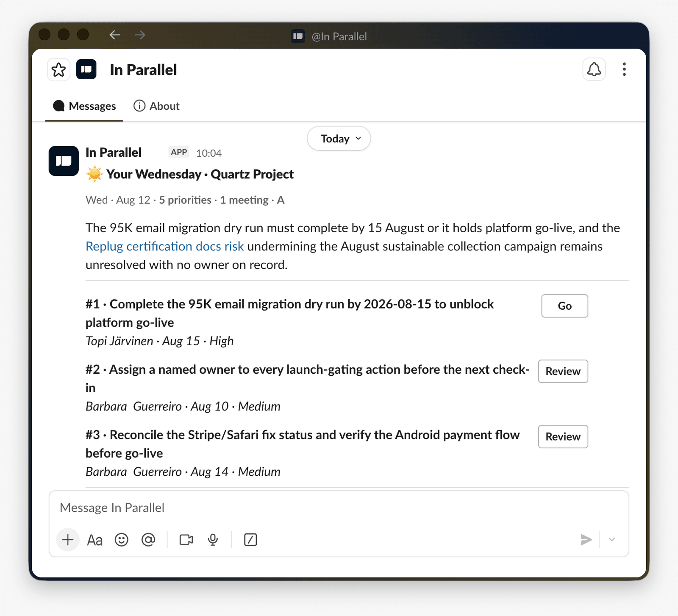
Task: Click the In Parallel sender name
Action: pyautogui.click(x=114, y=153)
